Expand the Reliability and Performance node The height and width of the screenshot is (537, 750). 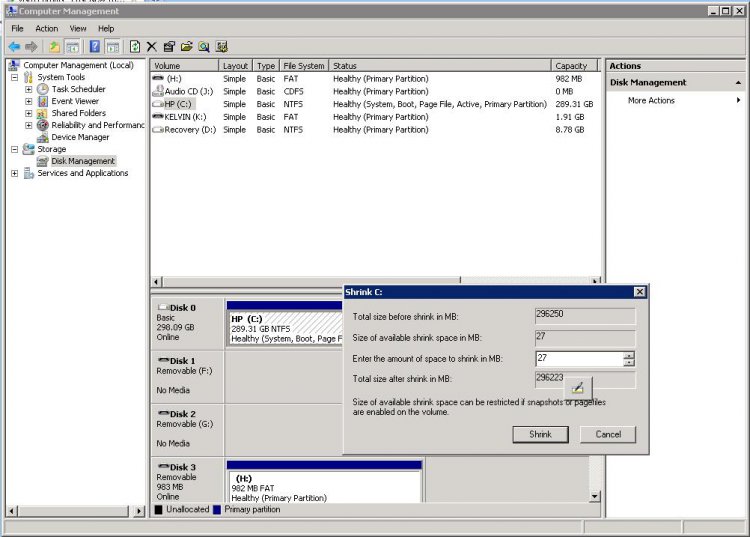[x=29, y=125]
